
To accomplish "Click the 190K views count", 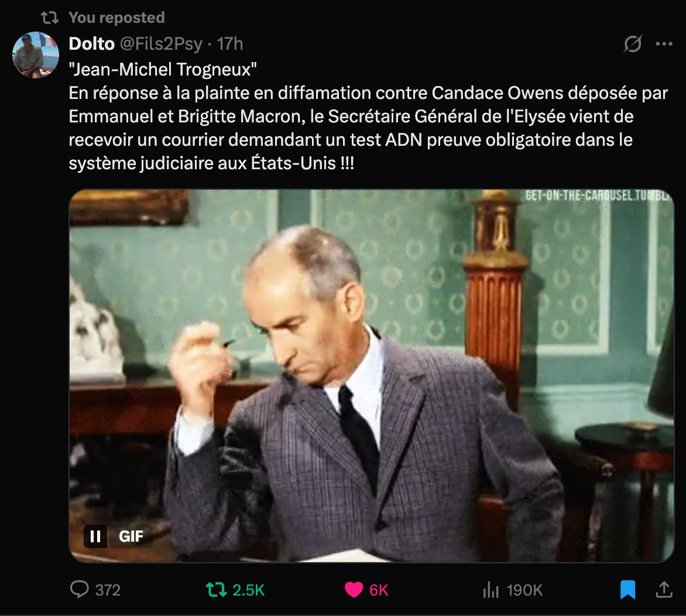I will [x=524, y=590].
